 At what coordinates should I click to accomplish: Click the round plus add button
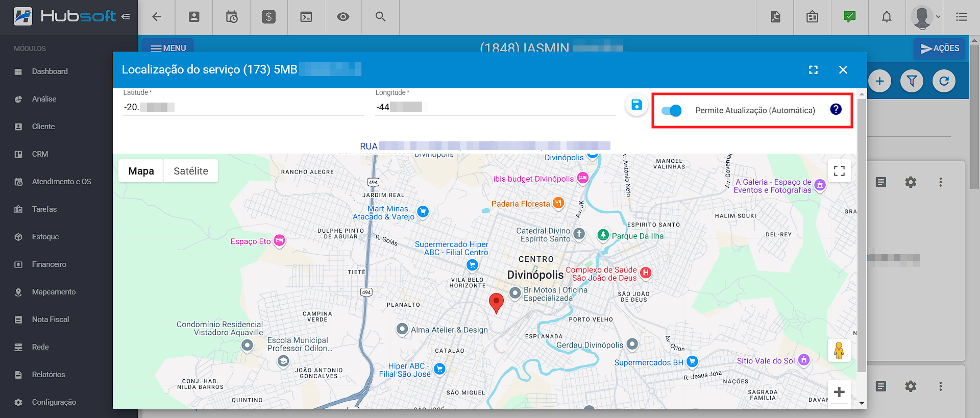tap(879, 81)
